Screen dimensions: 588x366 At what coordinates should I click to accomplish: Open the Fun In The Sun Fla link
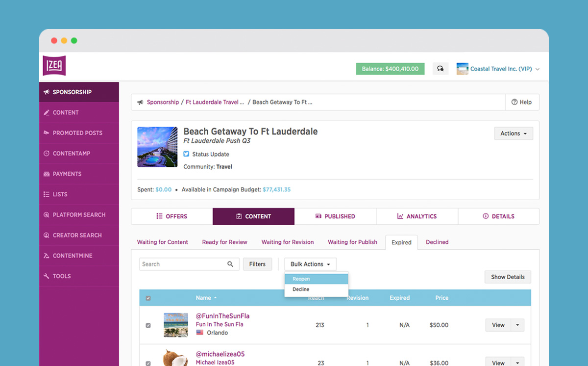(x=220, y=324)
